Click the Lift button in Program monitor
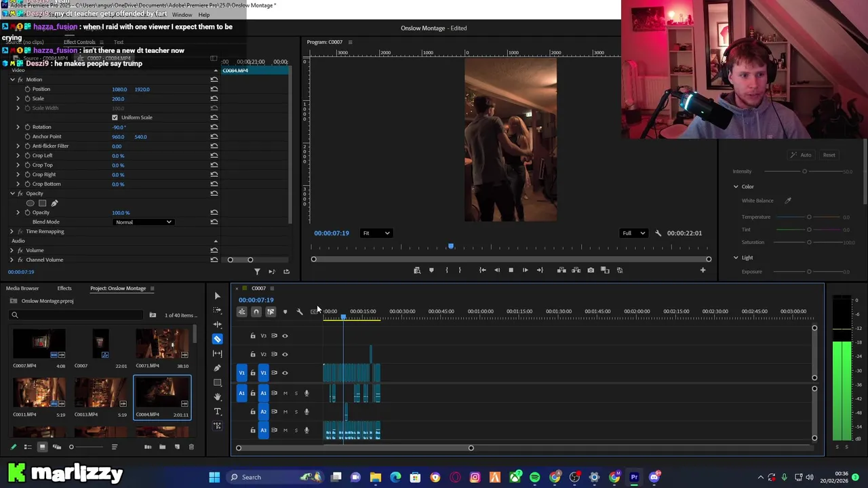The width and height of the screenshot is (868, 488). [x=561, y=270]
